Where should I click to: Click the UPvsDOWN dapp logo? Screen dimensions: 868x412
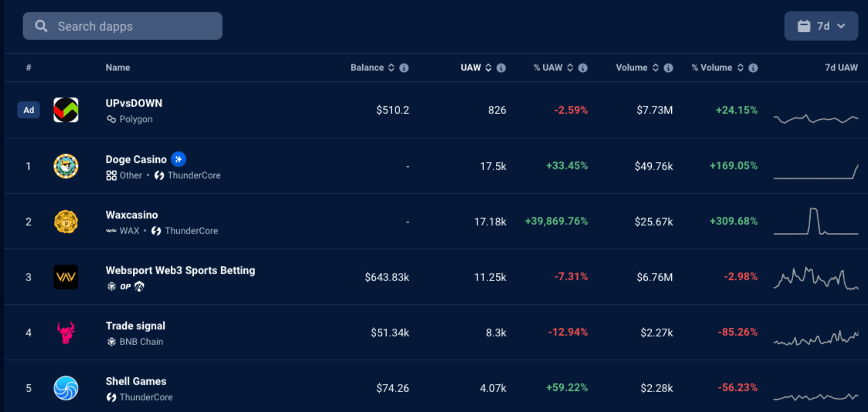(x=66, y=110)
